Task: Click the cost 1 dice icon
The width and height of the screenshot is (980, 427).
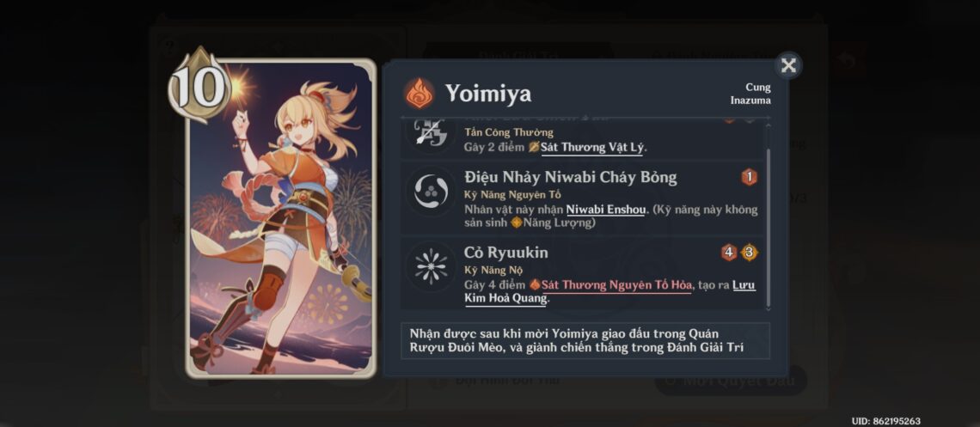Action: [x=749, y=177]
